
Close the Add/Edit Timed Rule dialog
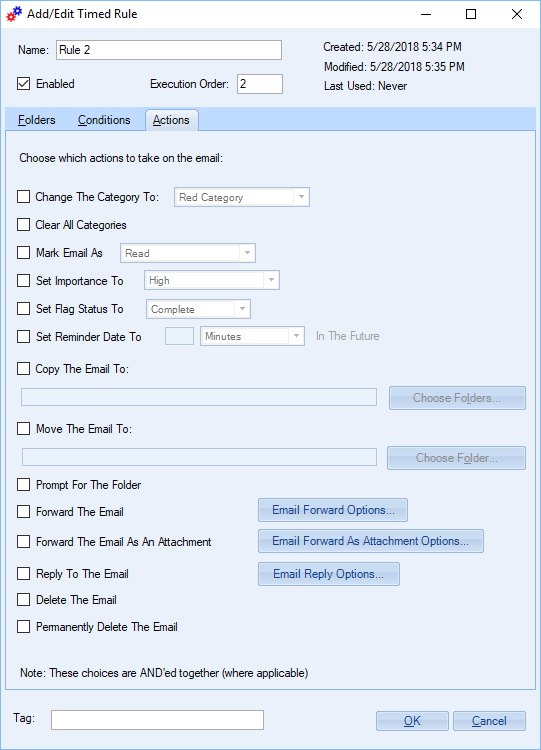click(517, 14)
